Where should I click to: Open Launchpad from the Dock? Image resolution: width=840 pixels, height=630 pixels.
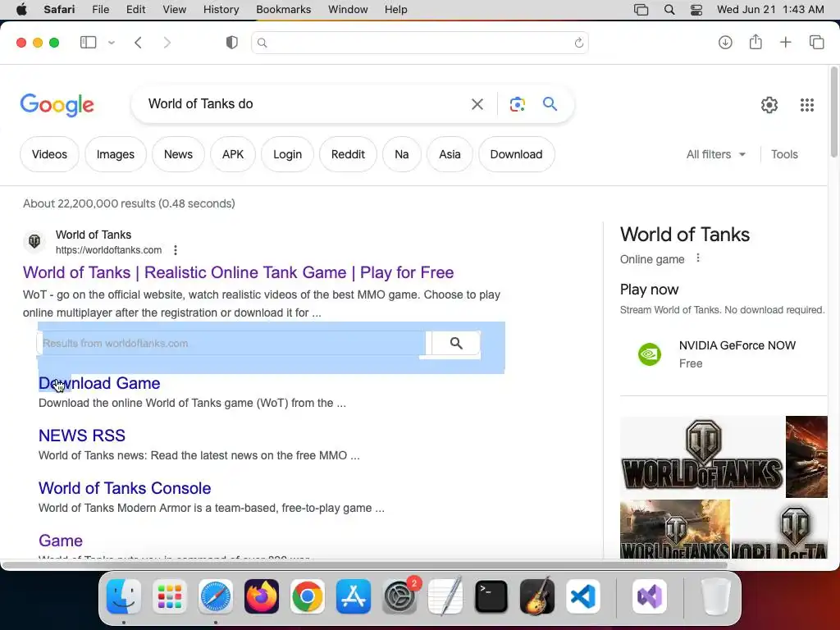pos(170,596)
